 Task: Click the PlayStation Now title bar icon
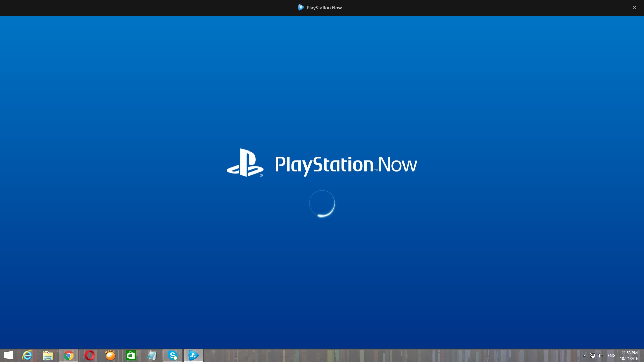[x=301, y=7]
